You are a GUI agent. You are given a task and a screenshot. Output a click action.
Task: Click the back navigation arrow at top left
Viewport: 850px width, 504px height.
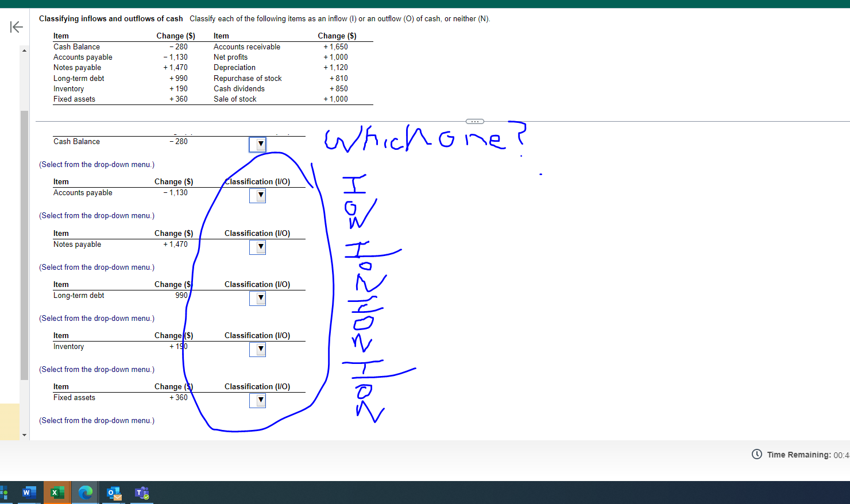pyautogui.click(x=17, y=26)
